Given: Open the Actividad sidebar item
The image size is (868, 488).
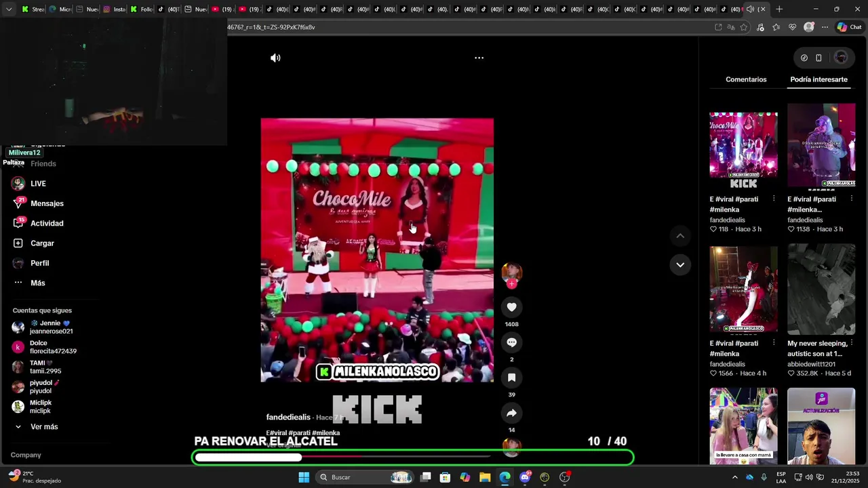Looking at the screenshot, I should pyautogui.click(x=47, y=224).
